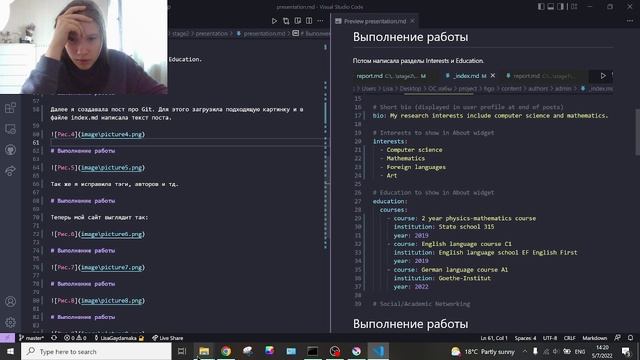The height and width of the screenshot is (360, 640).
Task: Close the Preview presentation.md tab
Action: tap(412, 21)
